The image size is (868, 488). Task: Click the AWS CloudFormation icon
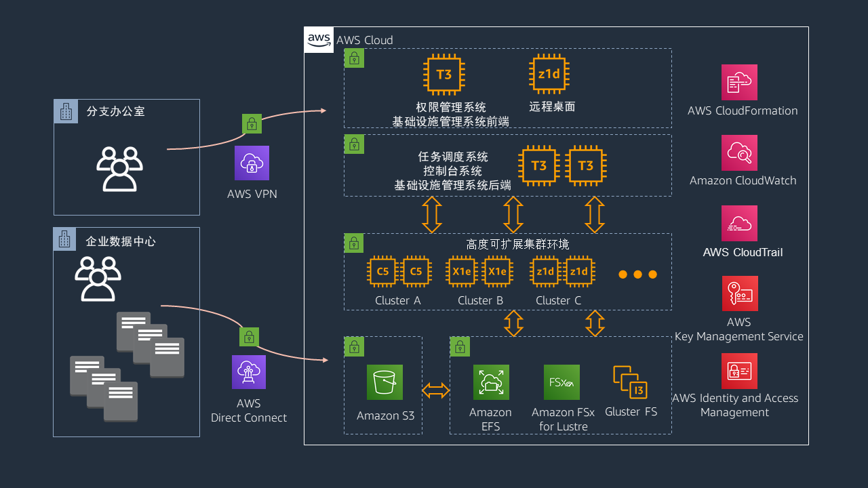(x=739, y=82)
